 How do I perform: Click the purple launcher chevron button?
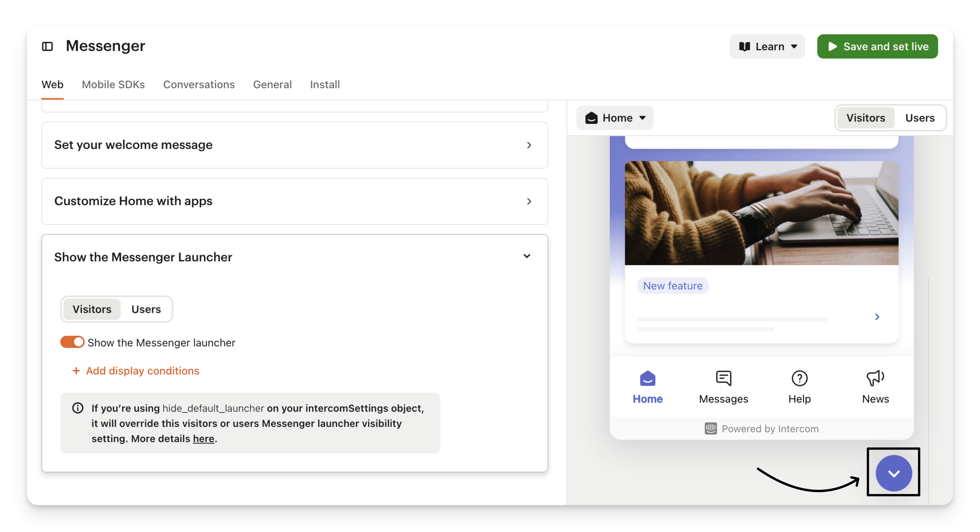coord(893,473)
